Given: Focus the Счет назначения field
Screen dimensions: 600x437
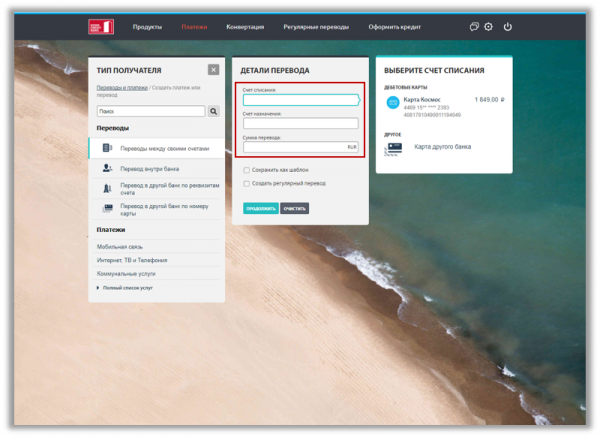Looking at the screenshot, I should pos(301,123).
